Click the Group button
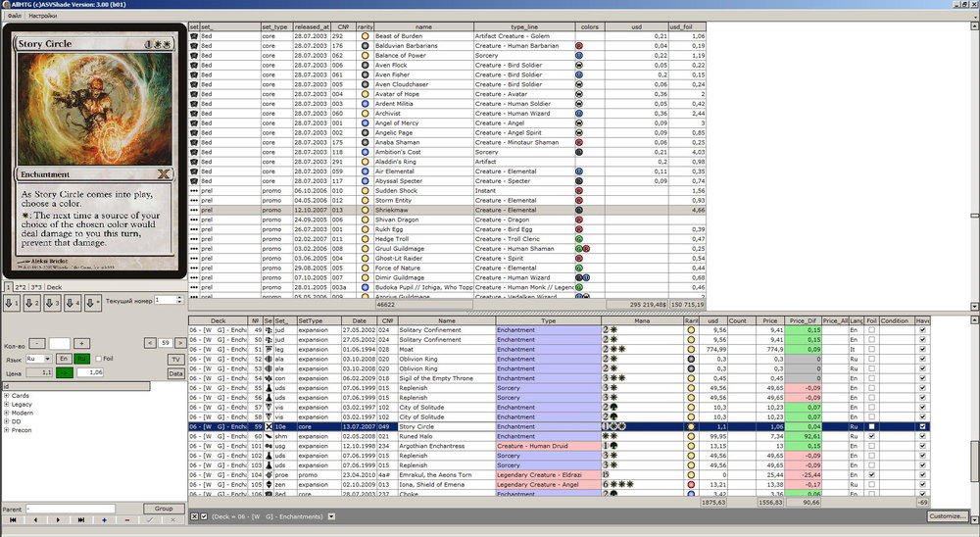 click(x=163, y=509)
